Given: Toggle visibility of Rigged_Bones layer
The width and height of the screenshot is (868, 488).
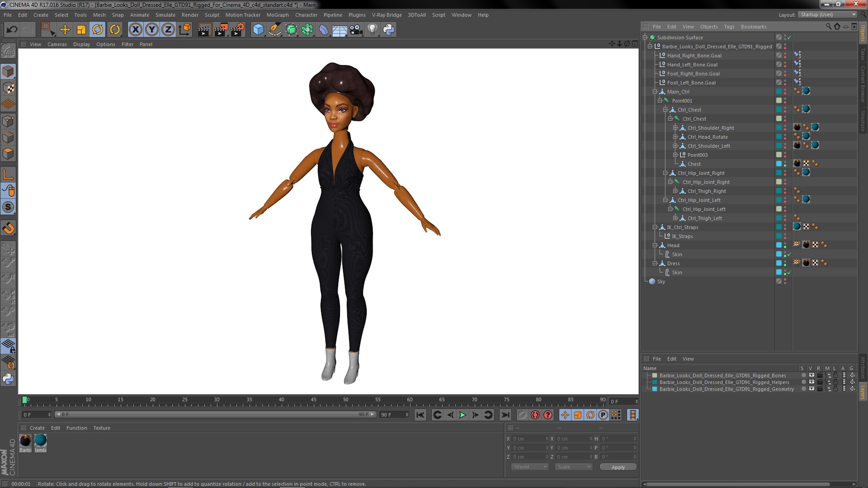Looking at the screenshot, I should point(811,375).
